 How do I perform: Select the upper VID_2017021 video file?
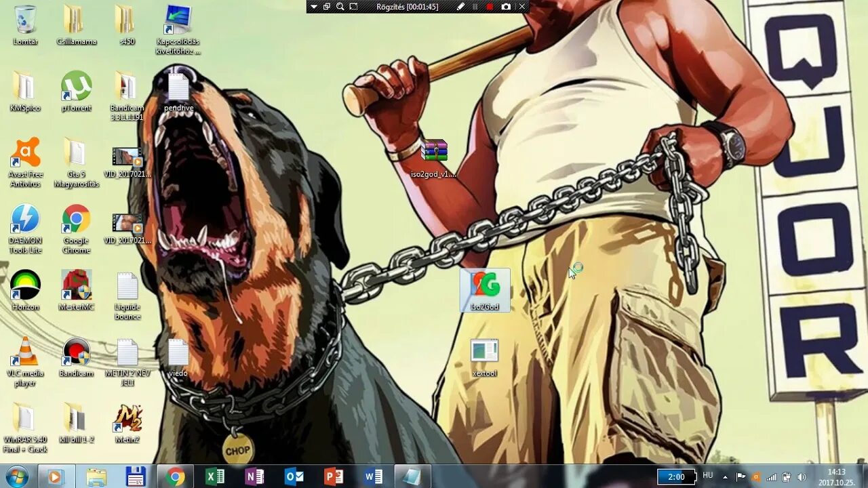click(x=127, y=163)
